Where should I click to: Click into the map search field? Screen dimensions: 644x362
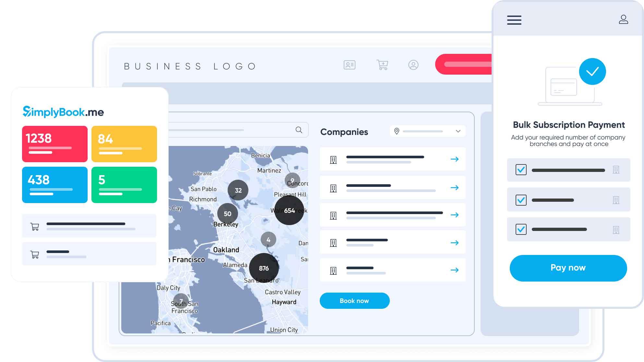(238, 130)
